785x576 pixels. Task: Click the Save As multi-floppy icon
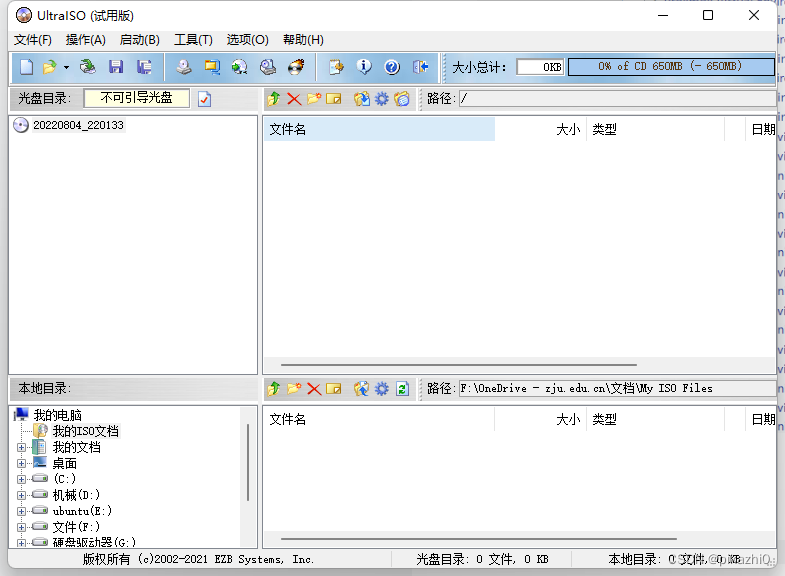pyautogui.click(x=145, y=67)
